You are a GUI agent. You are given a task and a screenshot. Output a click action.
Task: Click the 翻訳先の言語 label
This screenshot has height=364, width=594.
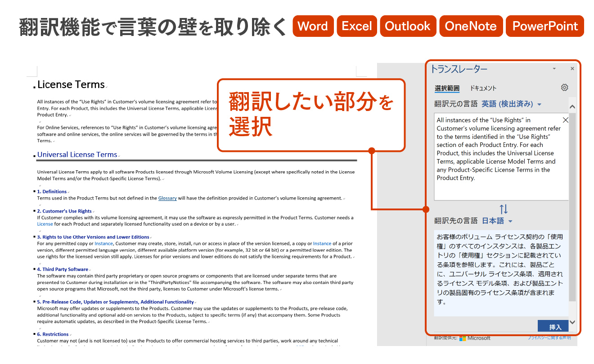pos(456,221)
